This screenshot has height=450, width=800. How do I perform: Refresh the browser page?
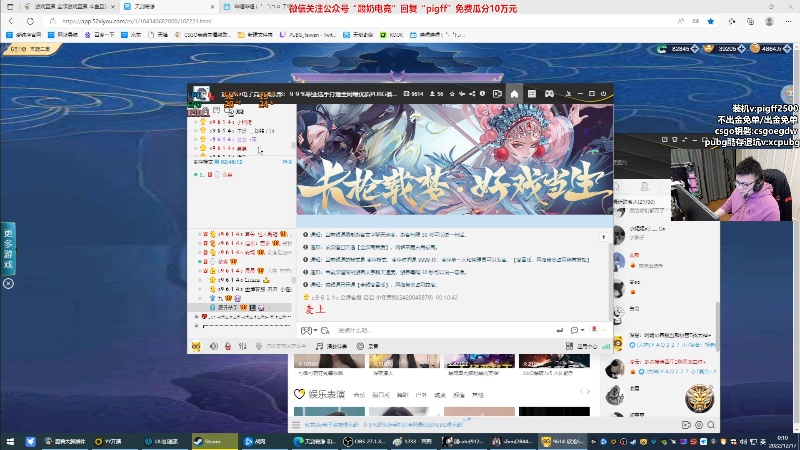[x=30, y=21]
